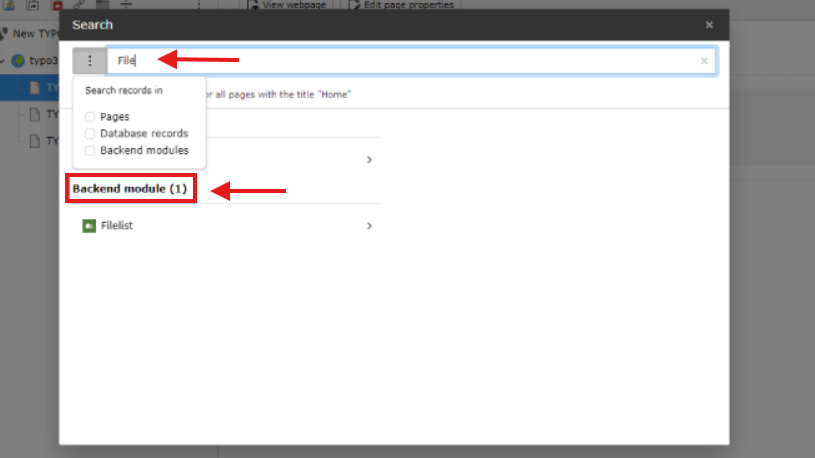Viewport: 815px width, 458px height.
Task: Expand the Filelist result chevron
Action: coord(369,226)
